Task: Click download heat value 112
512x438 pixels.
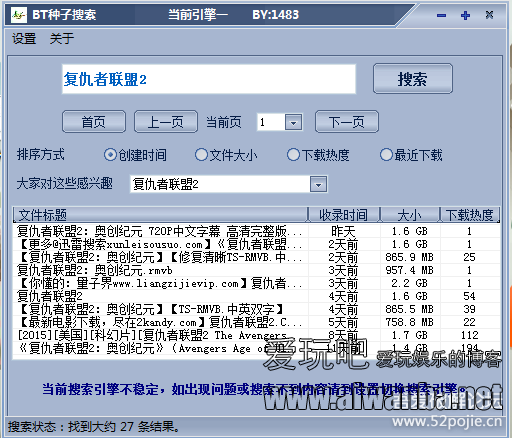Action: pyautogui.click(x=470, y=335)
